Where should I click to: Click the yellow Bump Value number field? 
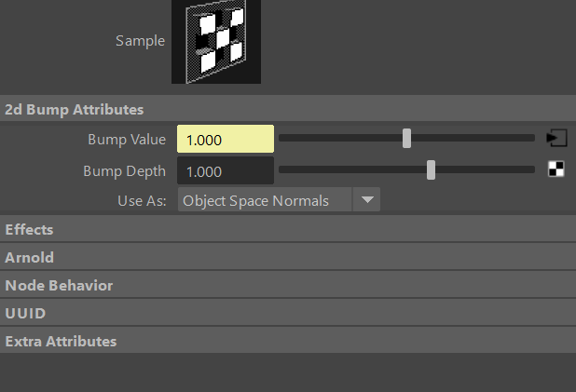226,139
